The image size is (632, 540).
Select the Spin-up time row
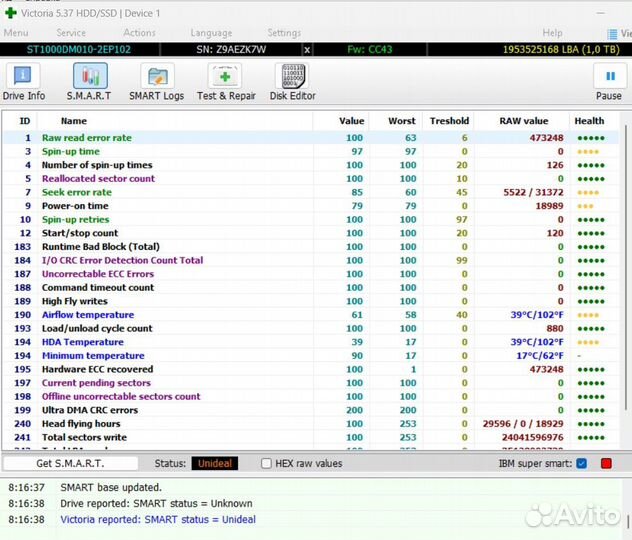(310, 152)
